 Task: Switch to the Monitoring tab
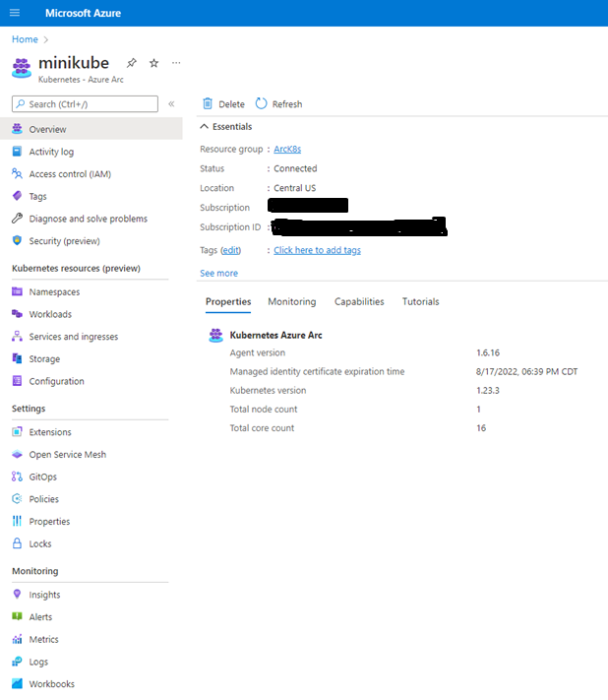[291, 301]
